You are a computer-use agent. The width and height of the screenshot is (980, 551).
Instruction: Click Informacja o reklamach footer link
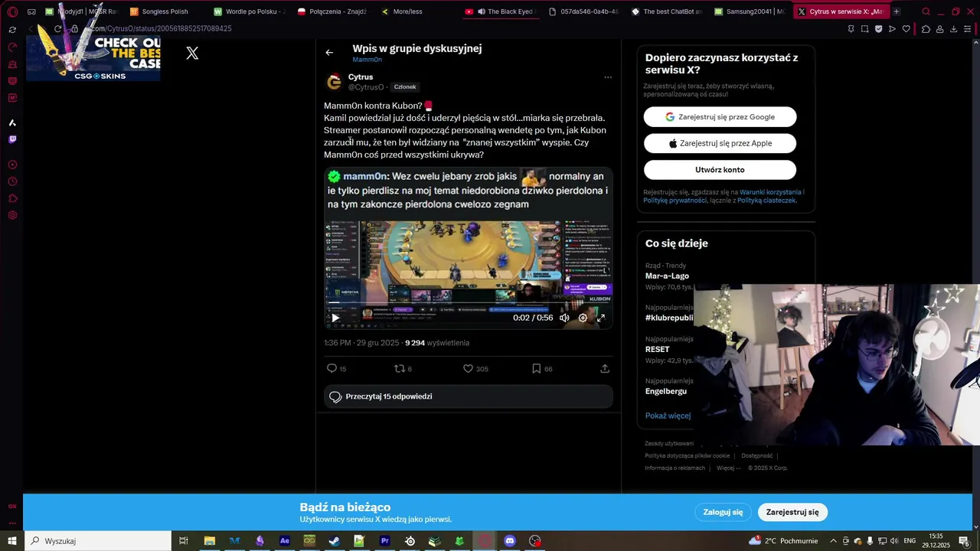point(675,468)
